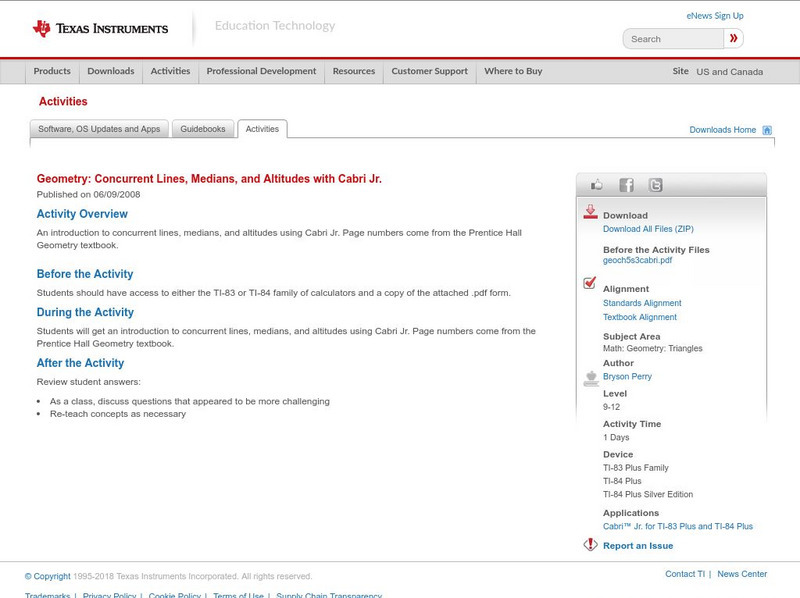Open the Professional Development menu
Screen dimensions: 800x598
pos(261,72)
